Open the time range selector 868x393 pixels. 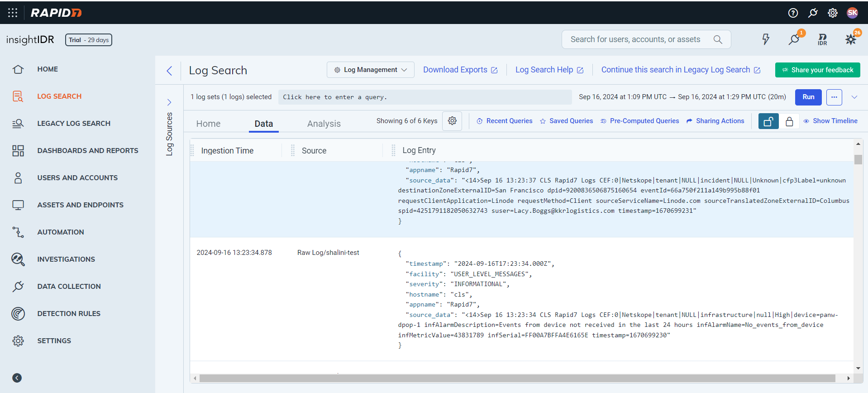[x=682, y=97]
